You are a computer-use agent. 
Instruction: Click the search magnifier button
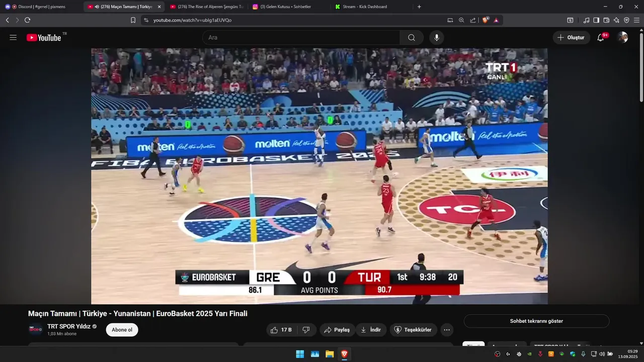tap(412, 38)
